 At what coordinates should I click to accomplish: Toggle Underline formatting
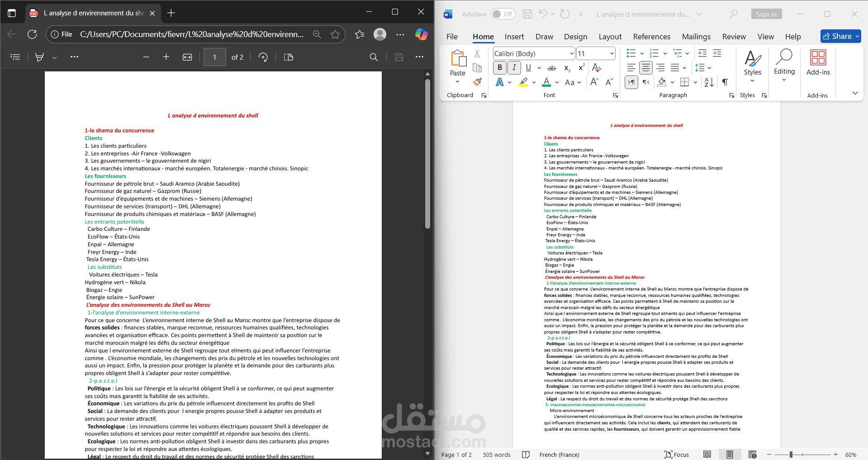click(528, 68)
